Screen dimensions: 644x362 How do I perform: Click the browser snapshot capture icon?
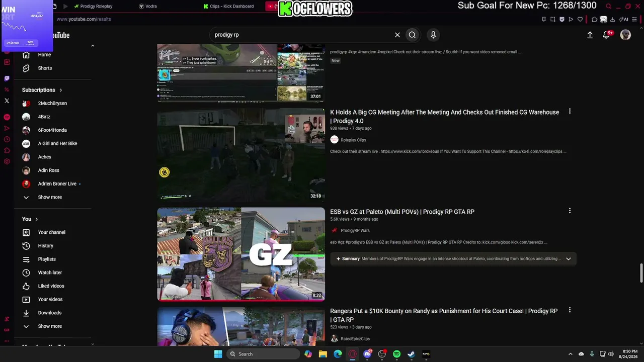[x=552, y=19]
